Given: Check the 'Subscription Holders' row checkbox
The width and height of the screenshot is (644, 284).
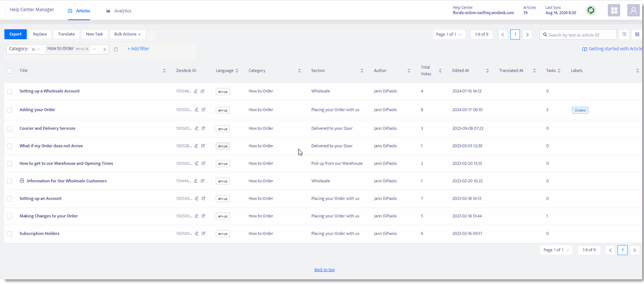Looking at the screenshot, I should tap(9, 234).
